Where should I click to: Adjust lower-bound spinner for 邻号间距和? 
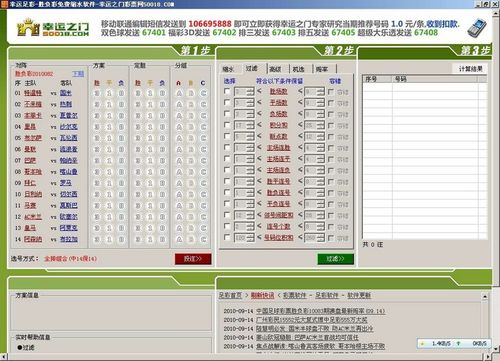click(250, 216)
